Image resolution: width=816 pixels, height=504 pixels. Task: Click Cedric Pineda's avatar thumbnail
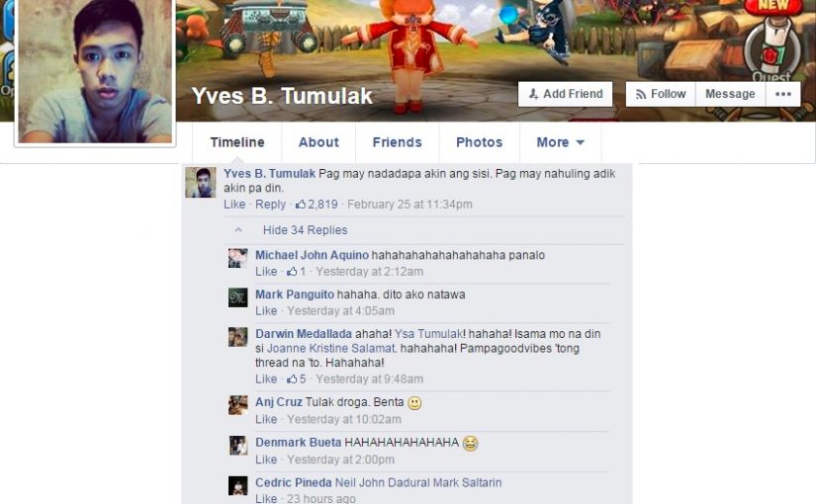click(238, 486)
